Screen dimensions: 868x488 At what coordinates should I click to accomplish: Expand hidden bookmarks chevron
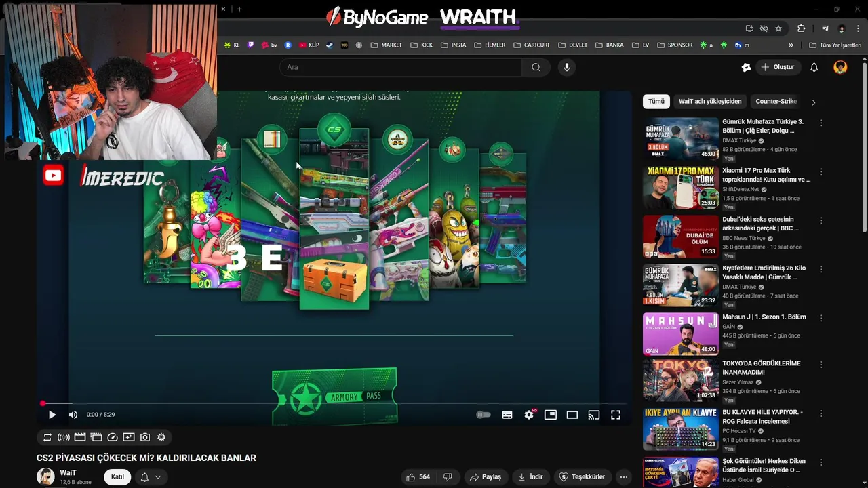(x=791, y=45)
